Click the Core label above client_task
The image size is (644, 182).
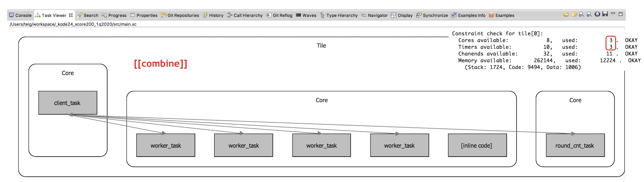[x=68, y=73]
